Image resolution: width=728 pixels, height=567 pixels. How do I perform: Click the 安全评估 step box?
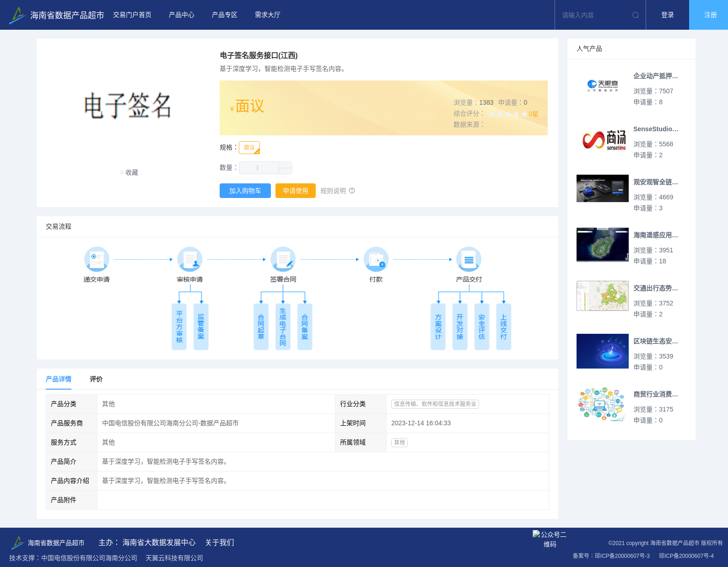coord(482,327)
